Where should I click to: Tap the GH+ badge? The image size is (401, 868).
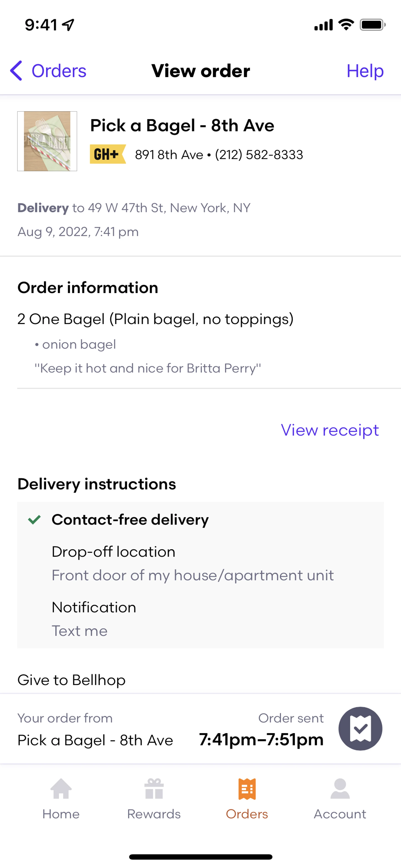click(108, 154)
